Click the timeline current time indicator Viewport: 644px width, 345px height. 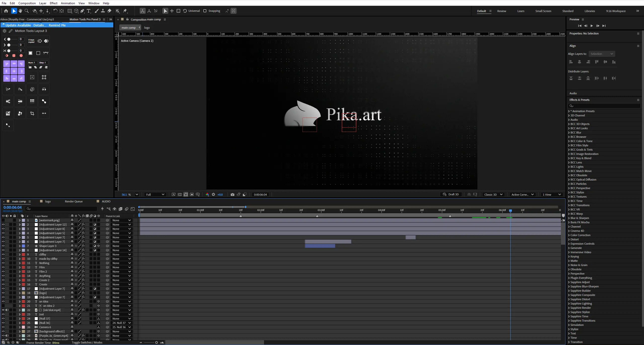click(510, 211)
